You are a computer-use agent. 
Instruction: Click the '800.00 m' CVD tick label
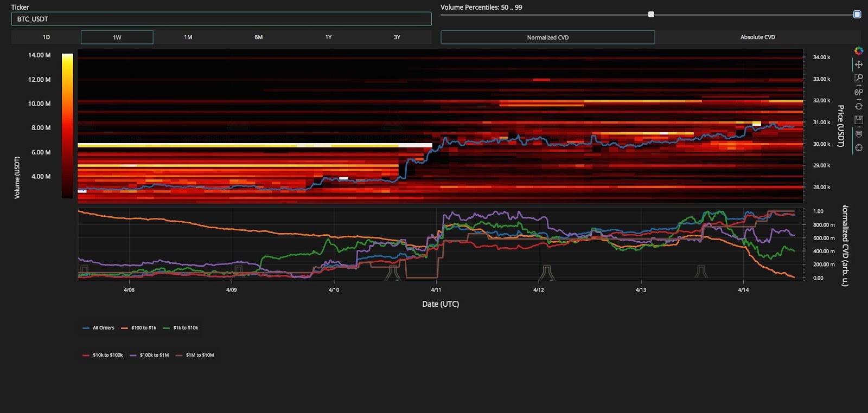(x=824, y=225)
